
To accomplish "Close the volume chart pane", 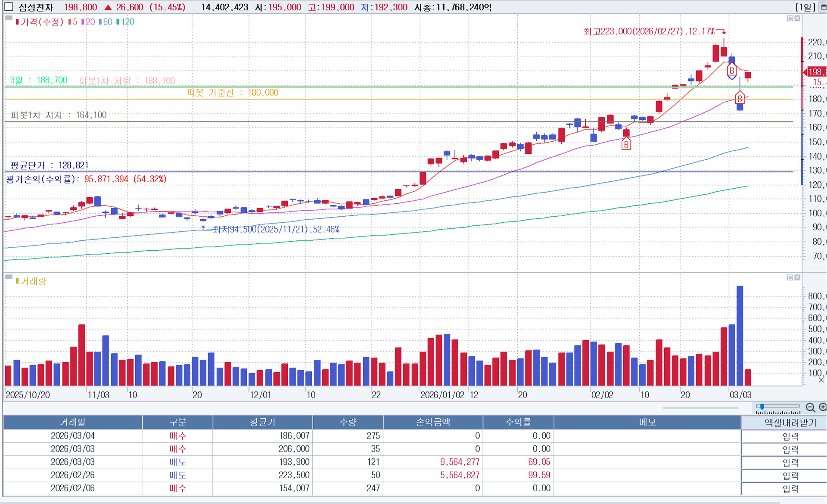I will click(x=797, y=277).
